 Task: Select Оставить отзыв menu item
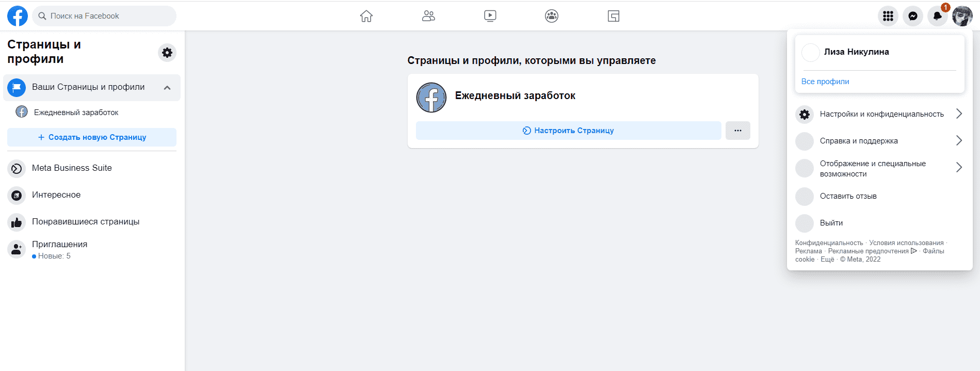point(848,196)
